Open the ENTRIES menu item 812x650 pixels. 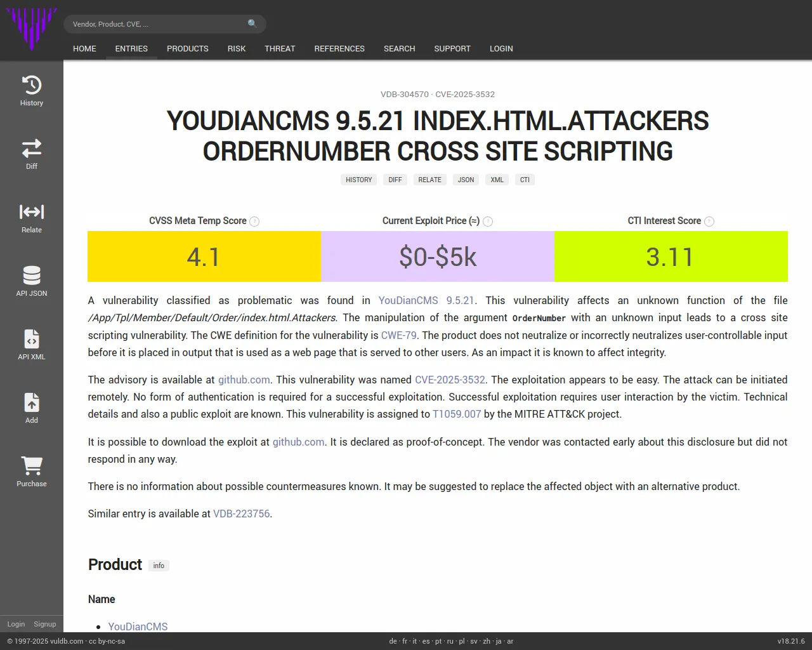tap(131, 49)
